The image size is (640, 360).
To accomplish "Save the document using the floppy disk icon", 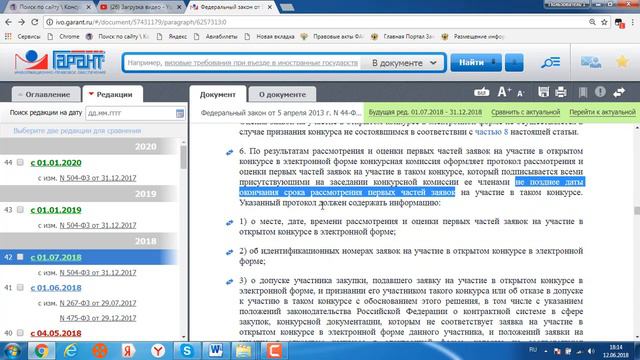I will (543, 92).
